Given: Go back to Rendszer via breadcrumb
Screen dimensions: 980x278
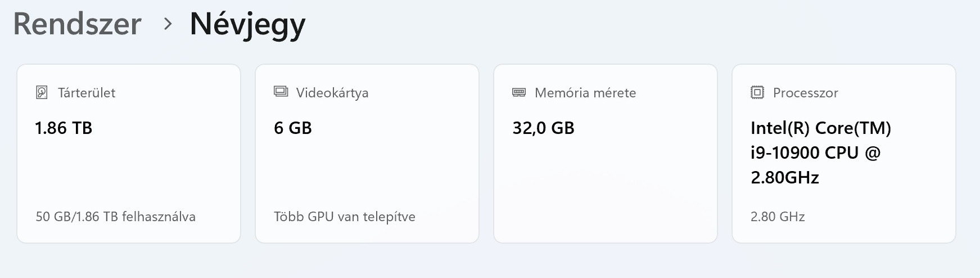Looking at the screenshot, I should pyautogui.click(x=77, y=24).
